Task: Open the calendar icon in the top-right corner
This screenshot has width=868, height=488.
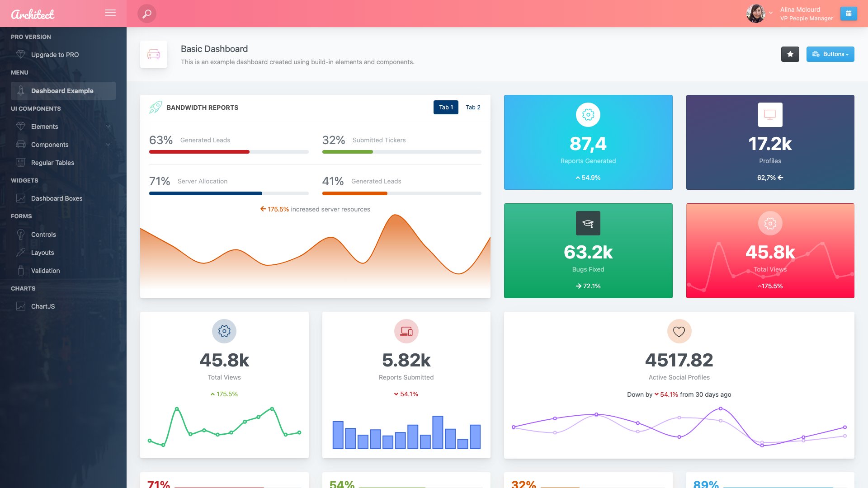Action: (849, 14)
